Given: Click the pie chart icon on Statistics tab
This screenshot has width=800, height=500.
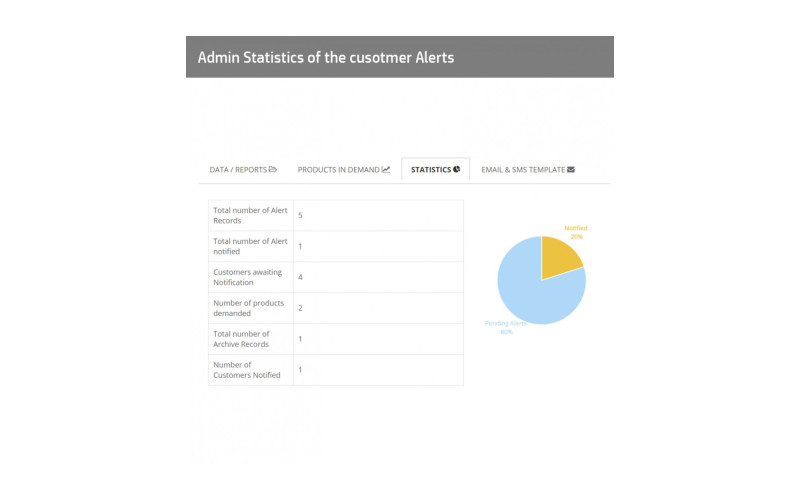Looking at the screenshot, I should (456, 170).
